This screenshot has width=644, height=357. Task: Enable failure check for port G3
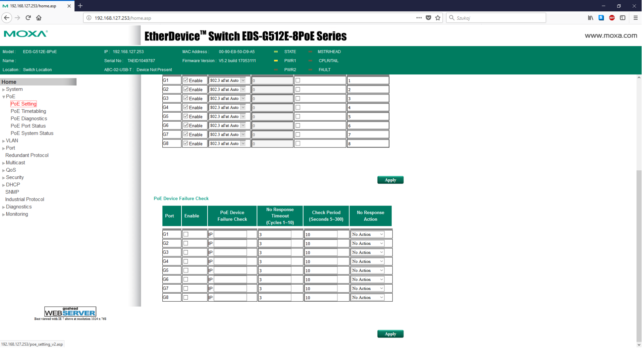point(186,253)
